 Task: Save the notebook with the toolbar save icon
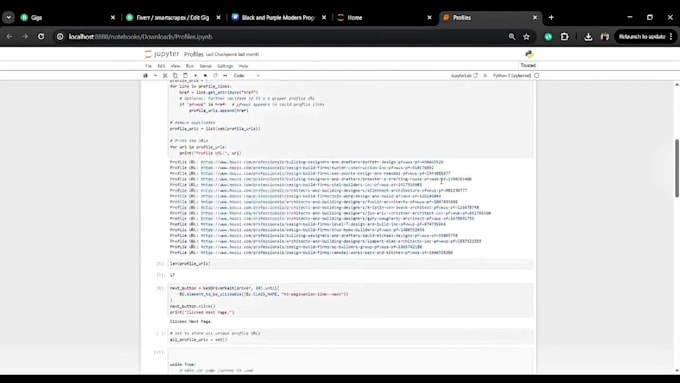tap(145, 75)
